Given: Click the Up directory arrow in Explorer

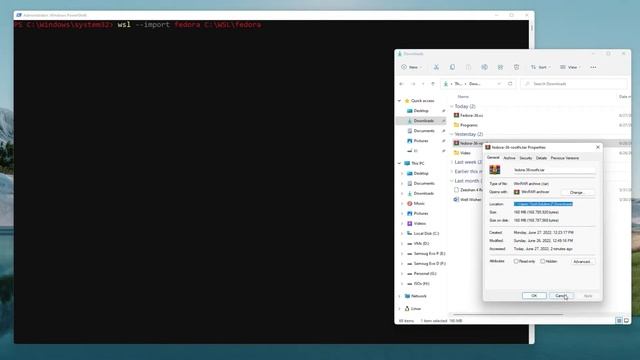Looking at the screenshot, I should 433,84.
